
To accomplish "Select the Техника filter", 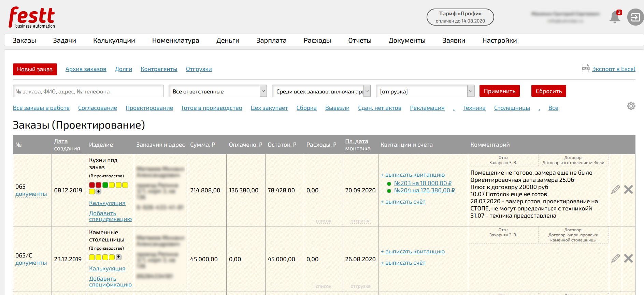I will 474,108.
